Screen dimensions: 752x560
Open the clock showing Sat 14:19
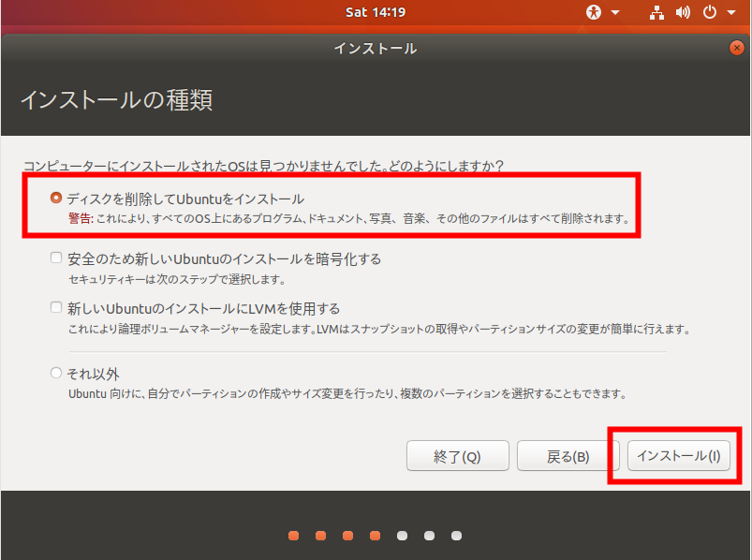(x=376, y=12)
